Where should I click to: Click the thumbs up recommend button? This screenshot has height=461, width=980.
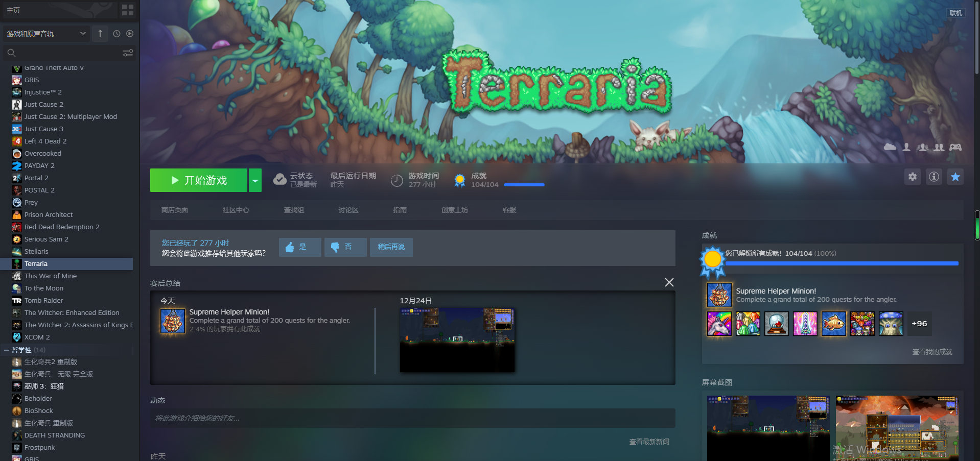[x=299, y=247]
